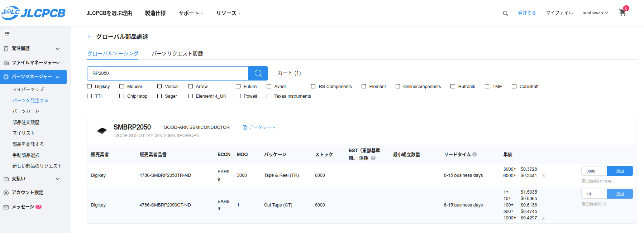The image size is (644, 233).
Task: Tick the Verical checkbox
Action: click(159, 86)
